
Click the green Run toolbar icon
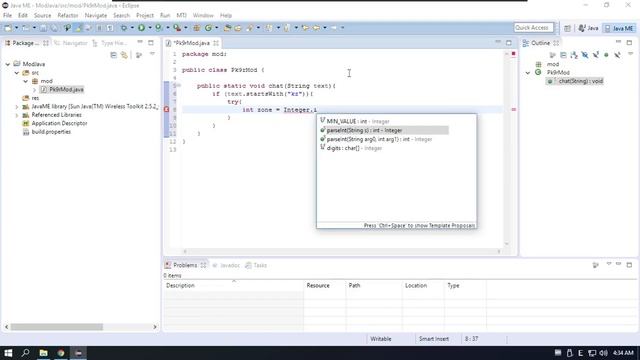(x=141, y=28)
